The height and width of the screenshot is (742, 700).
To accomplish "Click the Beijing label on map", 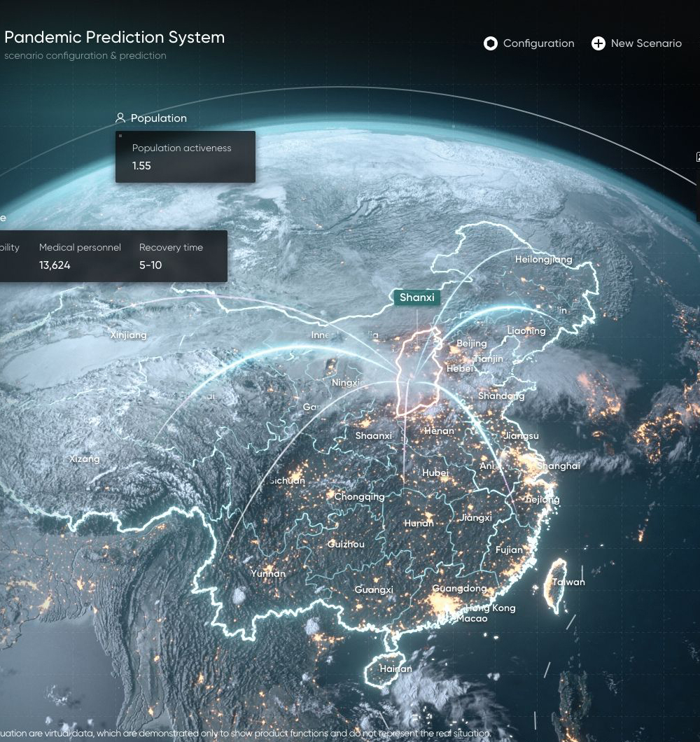I will [471, 344].
